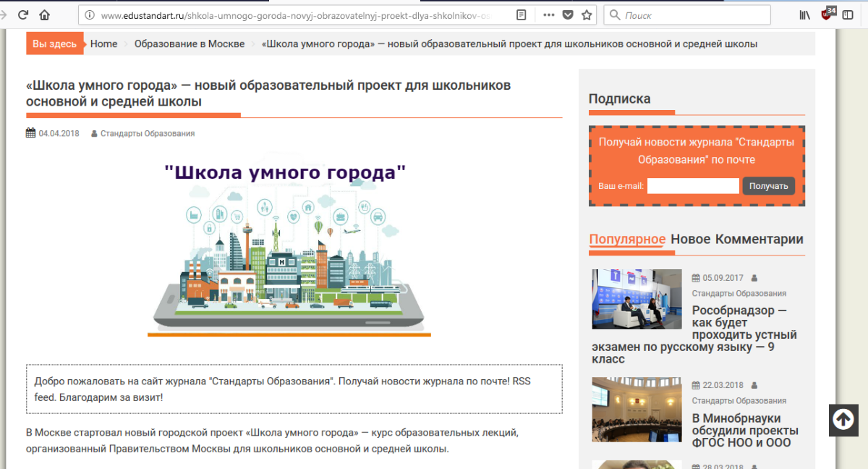Open the Рособрнадзор article thumbnail

637,300
